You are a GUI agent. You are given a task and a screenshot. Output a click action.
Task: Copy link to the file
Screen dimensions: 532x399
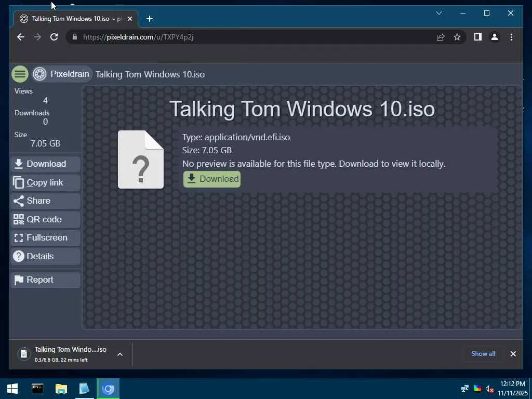coord(46,182)
